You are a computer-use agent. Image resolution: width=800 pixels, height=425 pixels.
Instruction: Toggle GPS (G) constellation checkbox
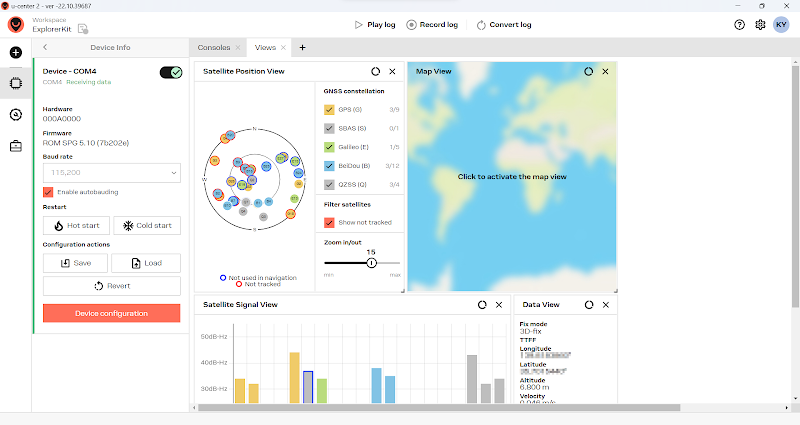[x=329, y=110]
